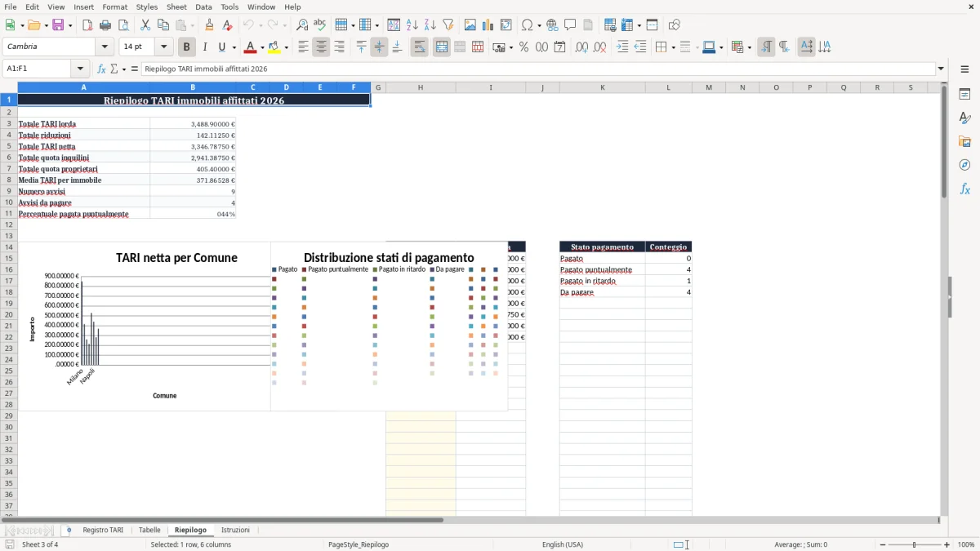Toggle Center Vertically alignment button
The width and height of the screenshot is (980, 551).
tap(379, 47)
